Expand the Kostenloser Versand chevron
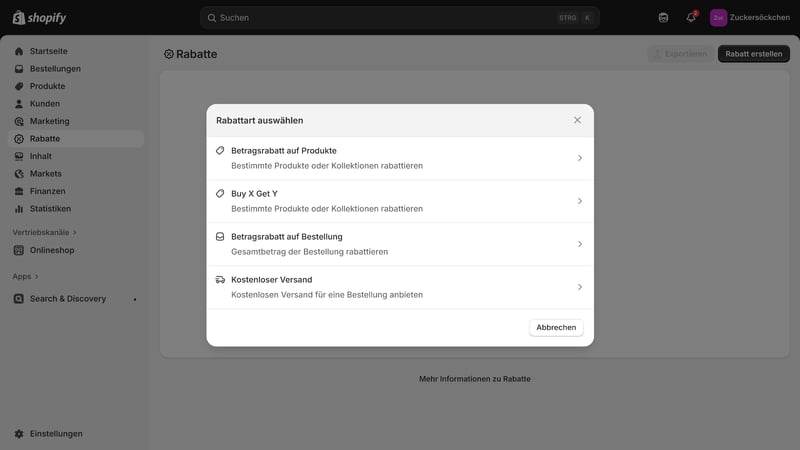 580,287
